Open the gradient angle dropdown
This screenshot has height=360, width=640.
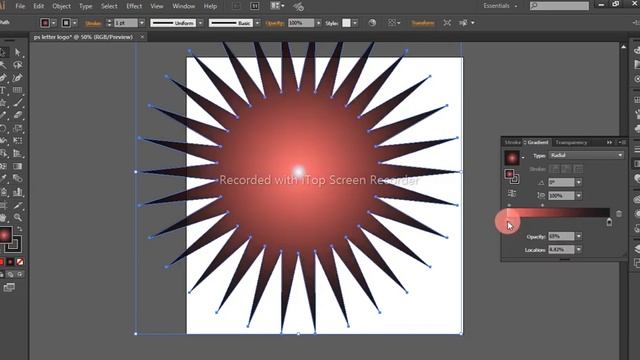[x=579, y=182]
